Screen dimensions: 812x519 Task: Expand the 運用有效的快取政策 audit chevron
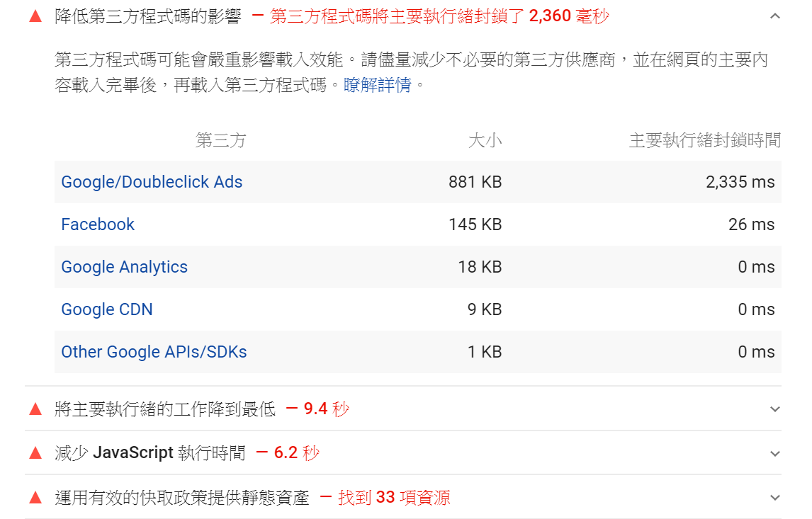(x=774, y=497)
